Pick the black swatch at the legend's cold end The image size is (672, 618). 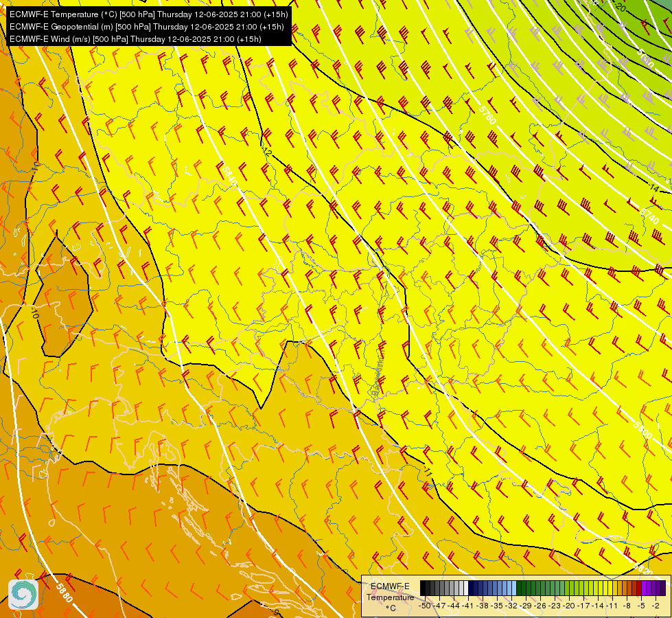423,588
